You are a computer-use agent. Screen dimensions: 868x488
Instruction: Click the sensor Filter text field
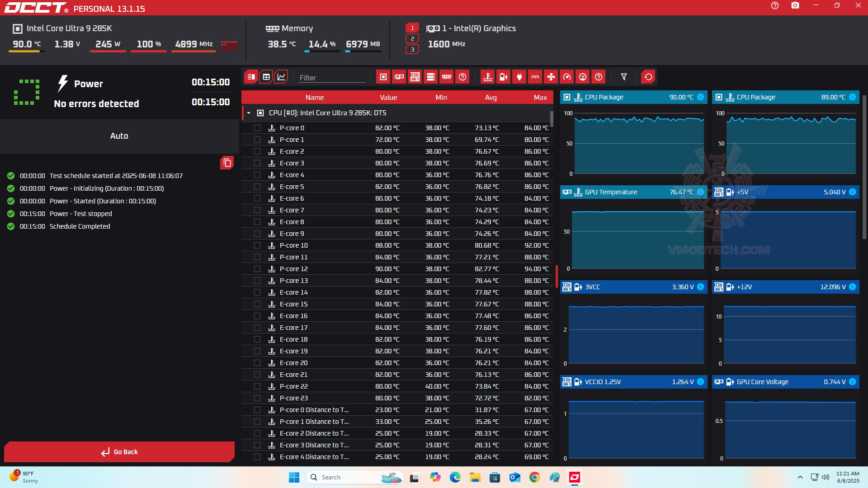(x=331, y=78)
